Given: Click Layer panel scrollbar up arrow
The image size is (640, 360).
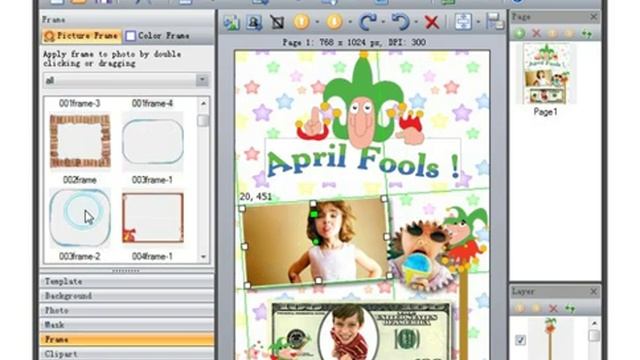Looking at the screenshot, I should point(594,323).
